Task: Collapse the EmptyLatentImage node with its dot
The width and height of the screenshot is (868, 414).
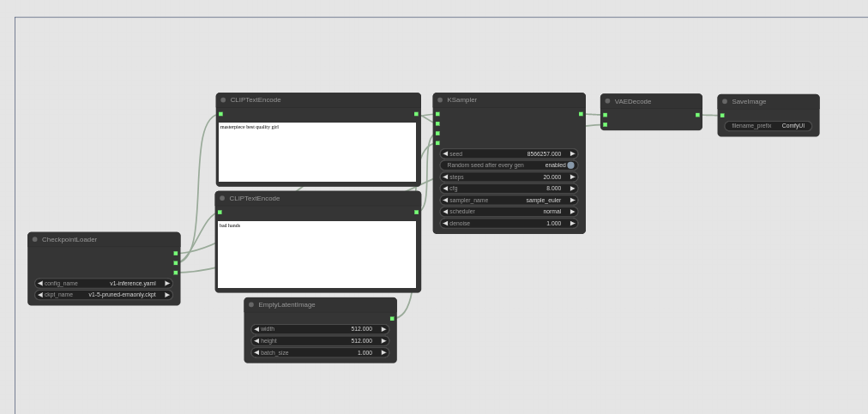Action: 251,304
